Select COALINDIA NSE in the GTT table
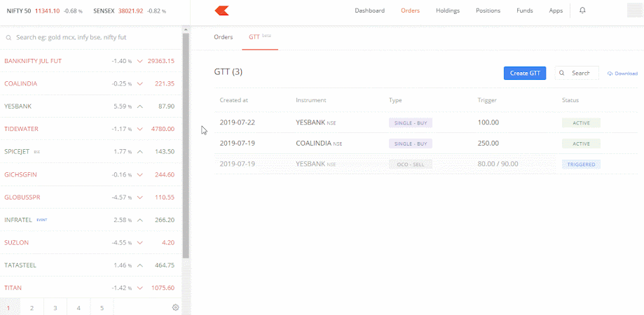The image size is (644, 315). 319,143
